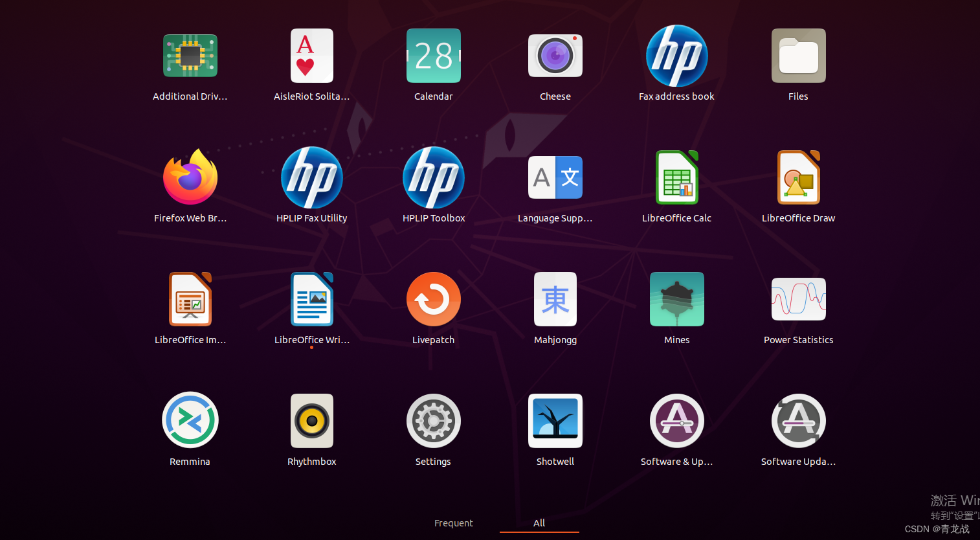Image resolution: width=980 pixels, height=540 pixels.
Task: Launch the LibreOffice Writer document icon
Action: [x=312, y=299]
